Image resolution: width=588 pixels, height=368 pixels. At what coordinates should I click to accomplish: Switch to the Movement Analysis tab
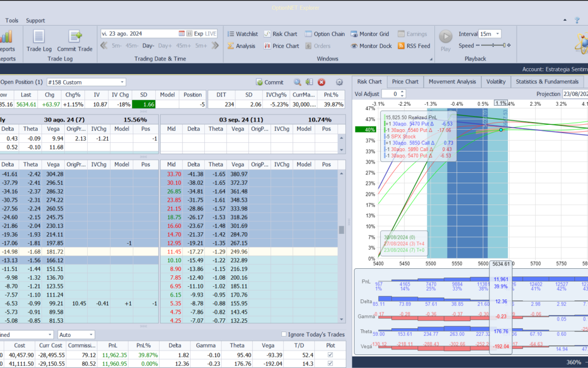(x=452, y=81)
